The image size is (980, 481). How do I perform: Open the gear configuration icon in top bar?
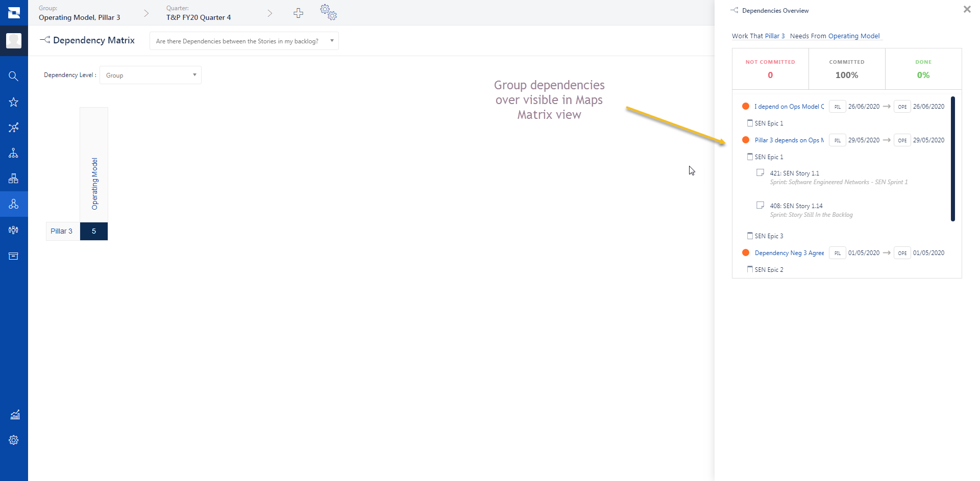(x=329, y=13)
